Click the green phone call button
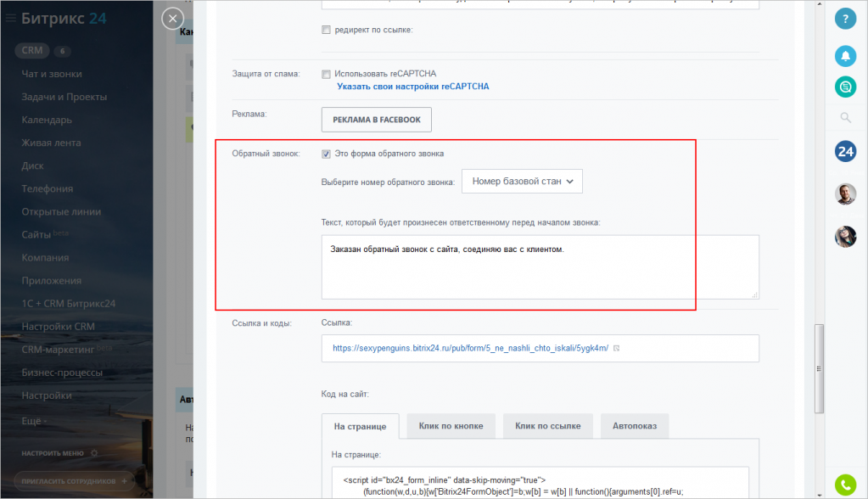Image resolution: width=868 pixels, height=499 pixels. click(845, 485)
